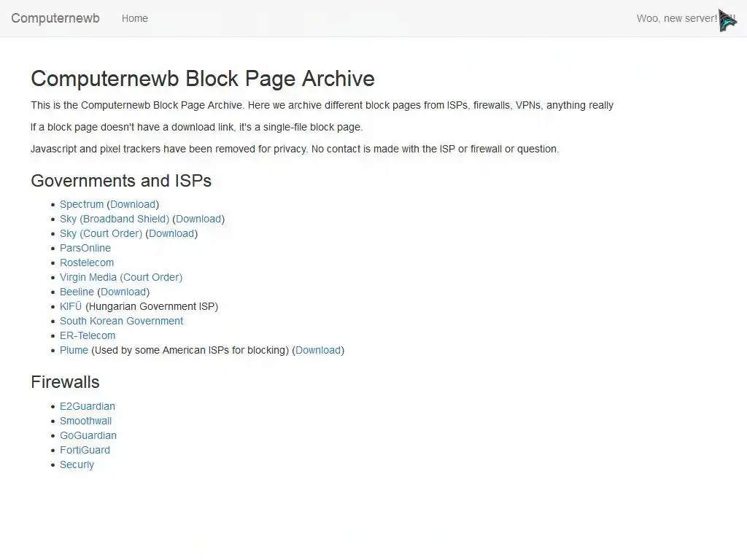747x560 pixels.
Task: Go to the Home nav item
Action: pos(135,18)
